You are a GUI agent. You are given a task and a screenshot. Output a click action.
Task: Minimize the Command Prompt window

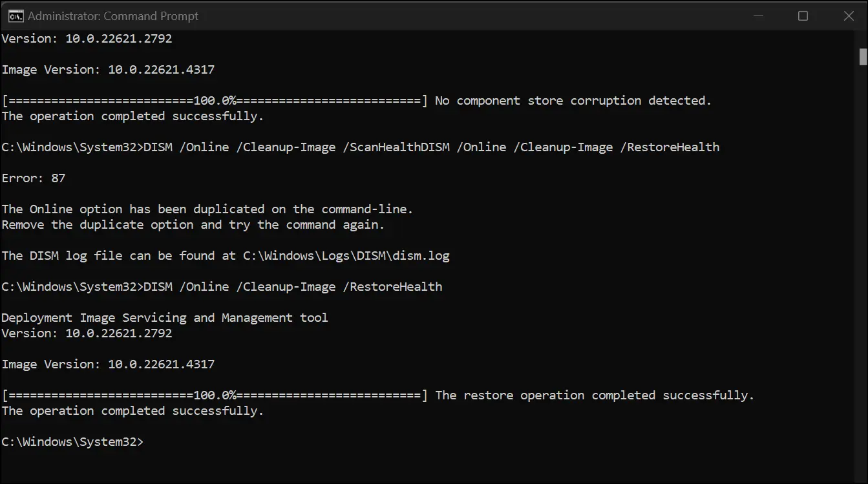tap(759, 16)
